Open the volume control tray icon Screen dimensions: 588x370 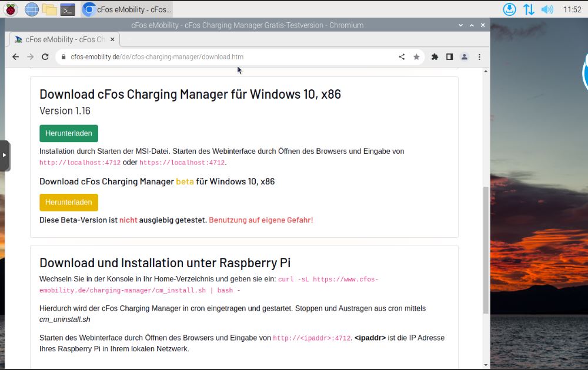click(x=547, y=9)
